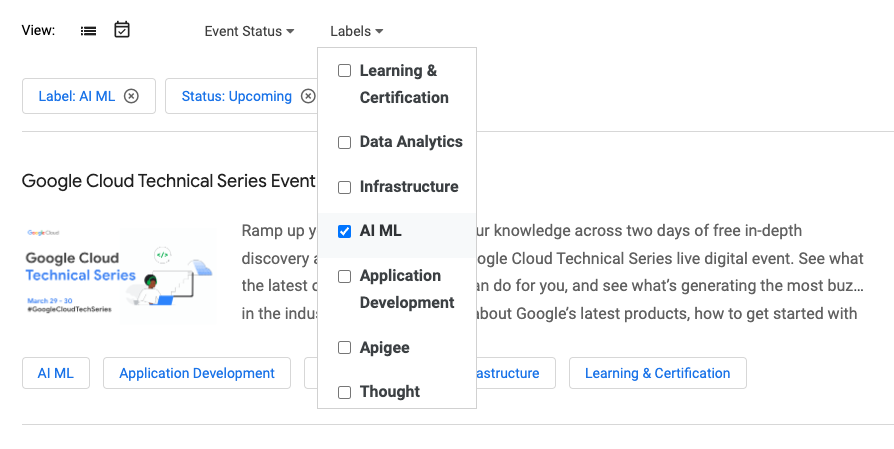Click the Application Development tag button

tap(197, 373)
